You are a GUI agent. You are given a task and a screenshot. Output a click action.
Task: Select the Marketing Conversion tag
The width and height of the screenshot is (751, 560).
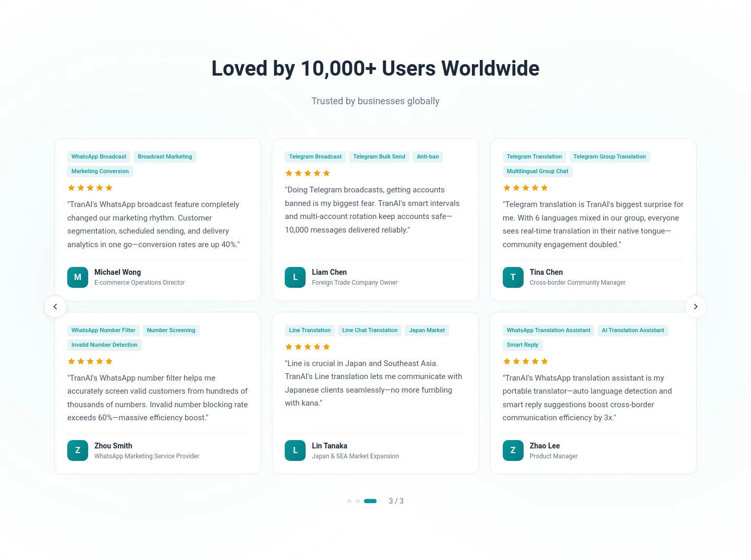pyautogui.click(x=100, y=171)
